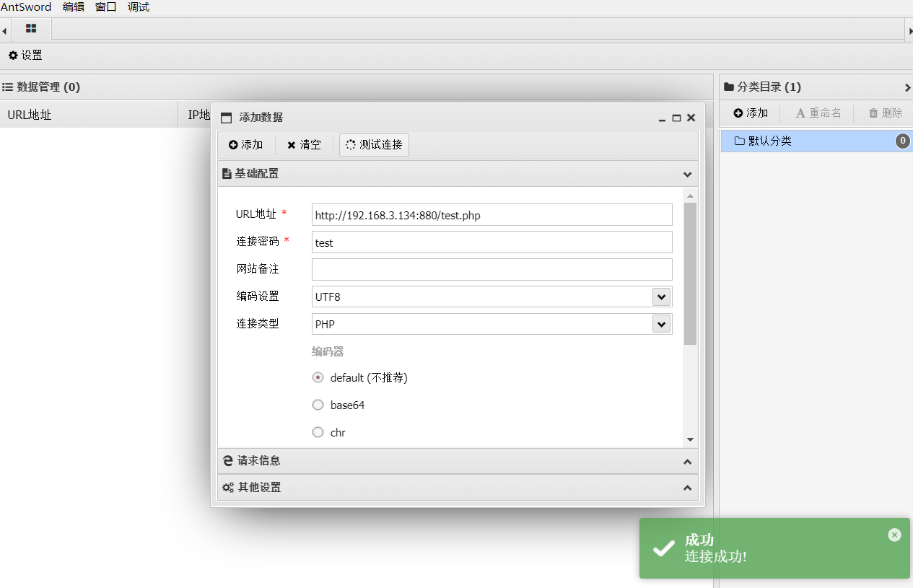The width and height of the screenshot is (913, 588).
Task: Click the URL地址 input field
Action: coord(492,215)
